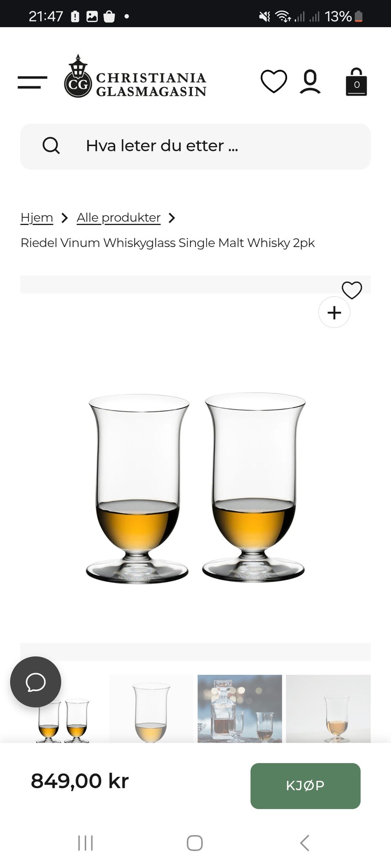
Task: Tap the search magnifier icon
Action: pos(51,146)
